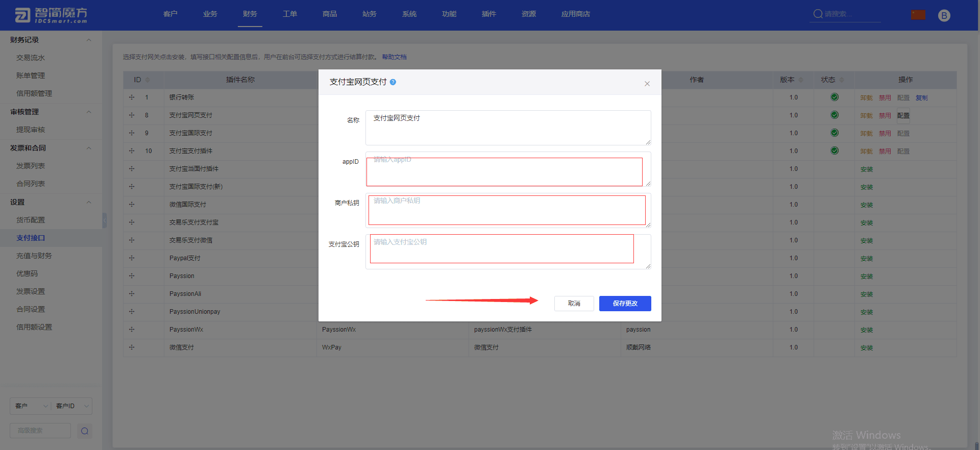Open 合同列表 in sidebar
Image resolution: width=980 pixels, height=450 pixels.
tap(31, 184)
